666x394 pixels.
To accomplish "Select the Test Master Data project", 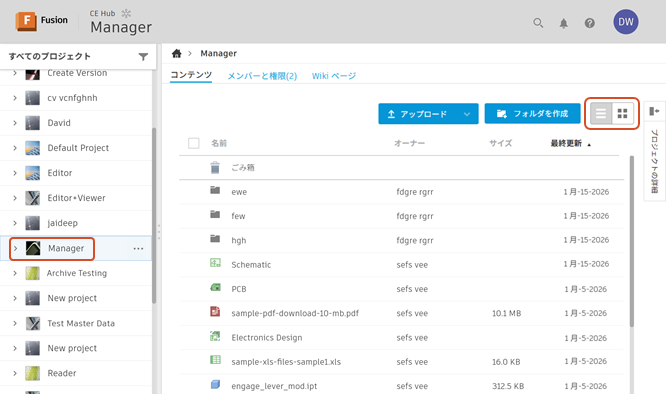I will pyautogui.click(x=81, y=324).
